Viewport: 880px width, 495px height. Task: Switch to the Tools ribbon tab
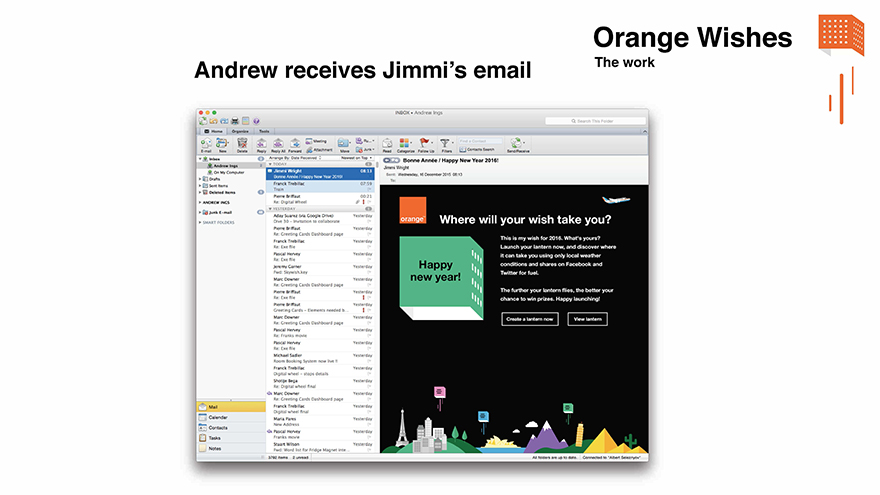pos(264,131)
